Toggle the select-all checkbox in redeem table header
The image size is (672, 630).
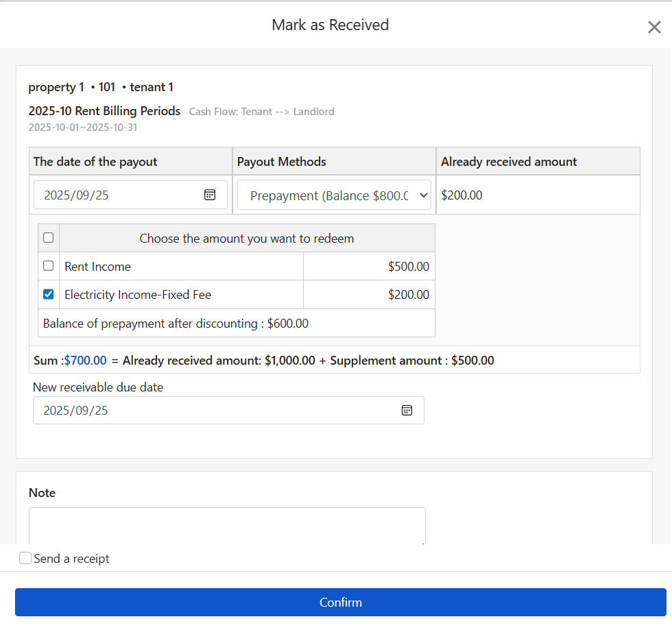[48, 238]
